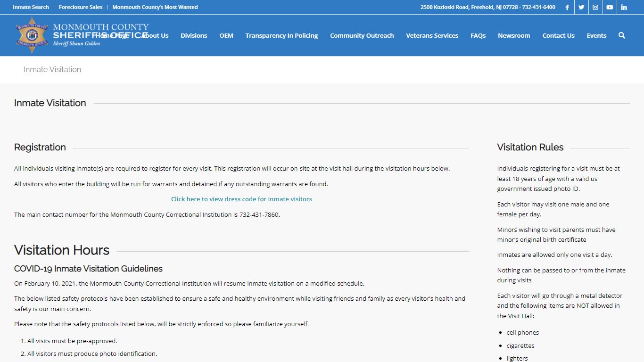
Task: Open the LinkedIn social icon
Action: coord(624,7)
